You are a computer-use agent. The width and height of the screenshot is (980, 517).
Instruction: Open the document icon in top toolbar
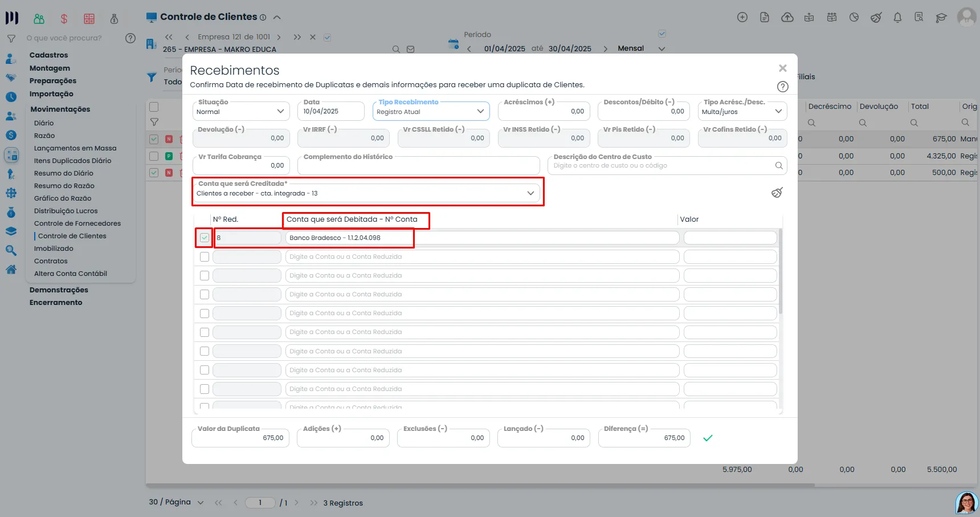pyautogui.click(x=765, y=18)
